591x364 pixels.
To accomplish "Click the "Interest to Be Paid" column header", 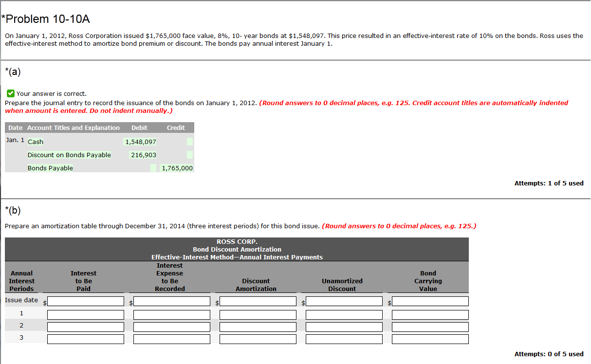I will click(83, 281).
